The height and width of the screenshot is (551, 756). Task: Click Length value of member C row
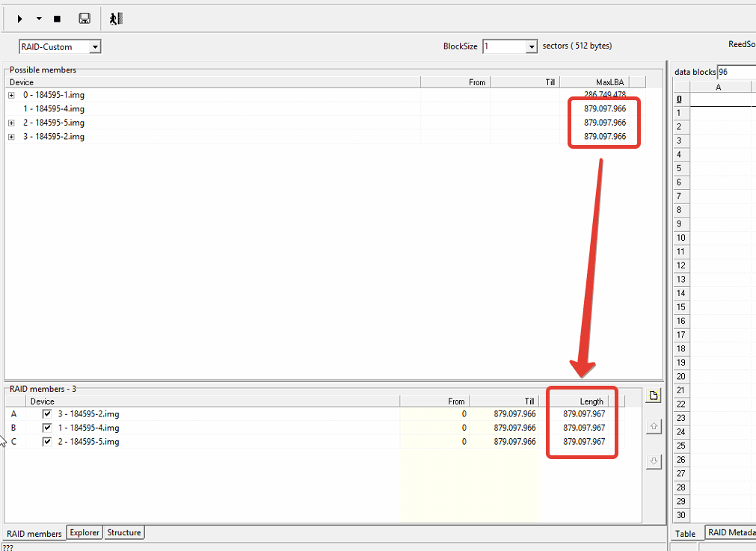(584, 442)
